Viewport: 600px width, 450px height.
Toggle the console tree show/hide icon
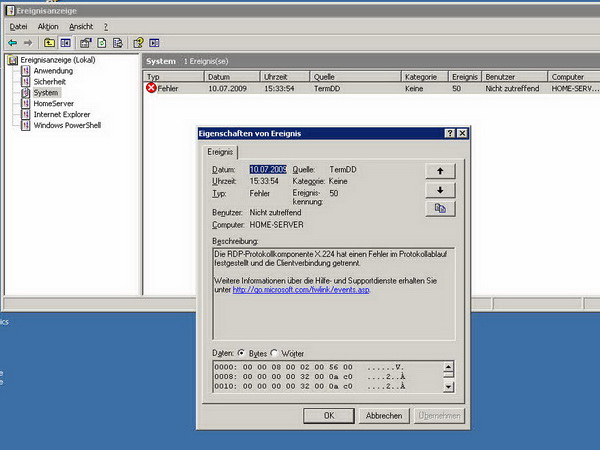(65, 43)
